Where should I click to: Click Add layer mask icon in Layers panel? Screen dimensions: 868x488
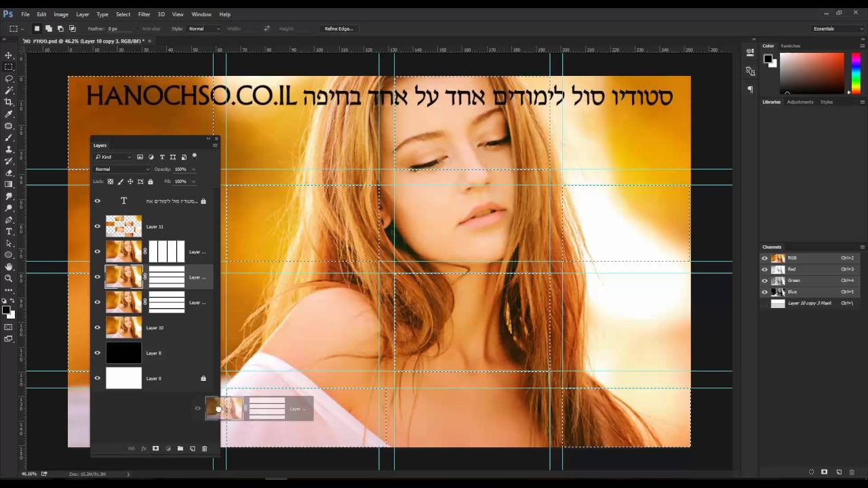155,449
